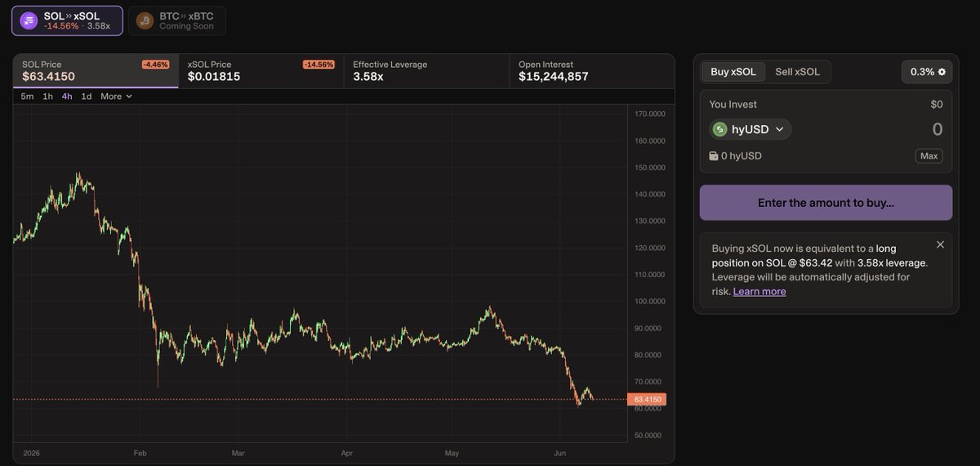Click the -14.56% xSOL price change badge
The image size is (980, 466).
coord(318,65)
